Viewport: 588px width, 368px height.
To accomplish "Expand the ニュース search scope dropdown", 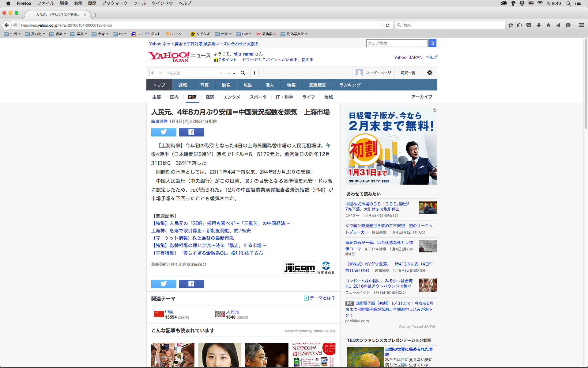I will coord(227,73).
